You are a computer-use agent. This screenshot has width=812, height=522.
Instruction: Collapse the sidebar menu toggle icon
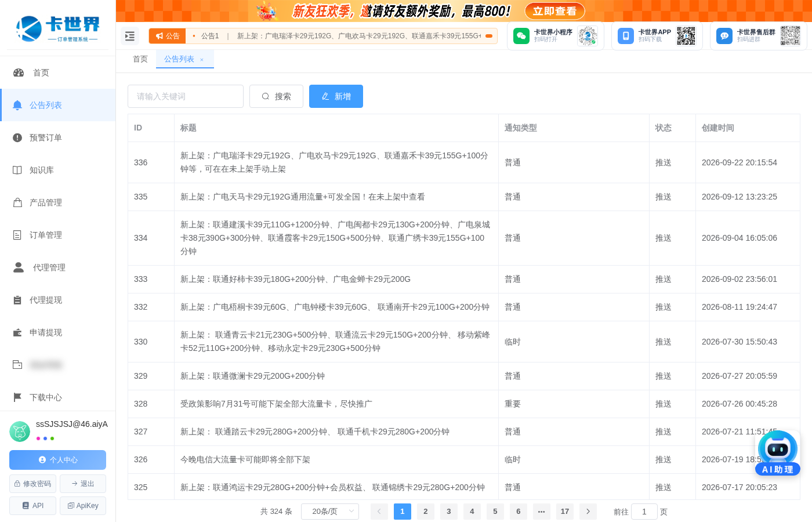point(130,36)
